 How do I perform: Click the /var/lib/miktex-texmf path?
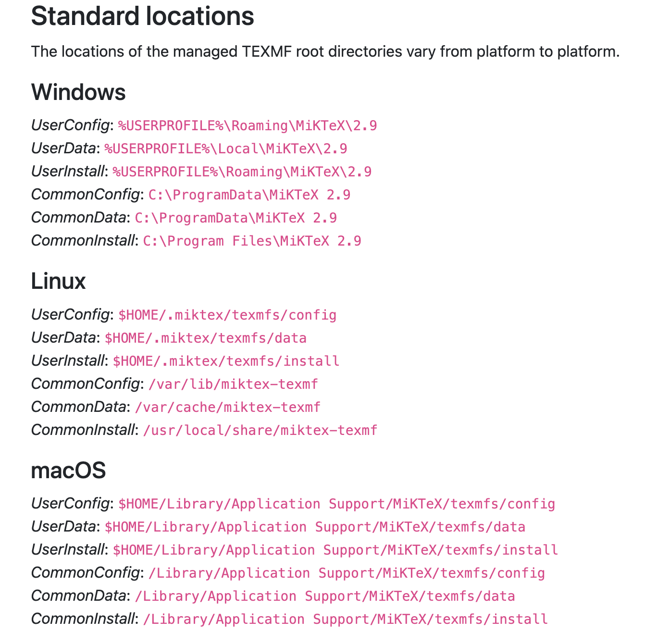(233, 384)
